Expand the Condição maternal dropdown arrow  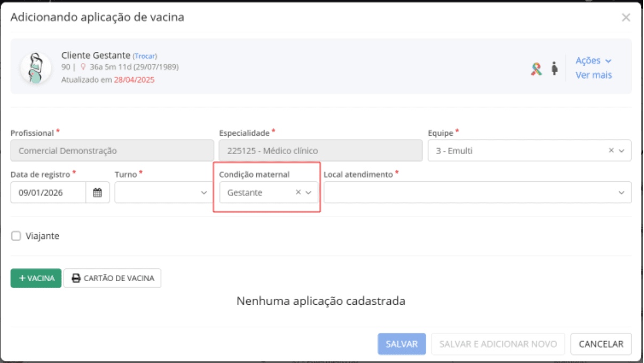[309, 193]
